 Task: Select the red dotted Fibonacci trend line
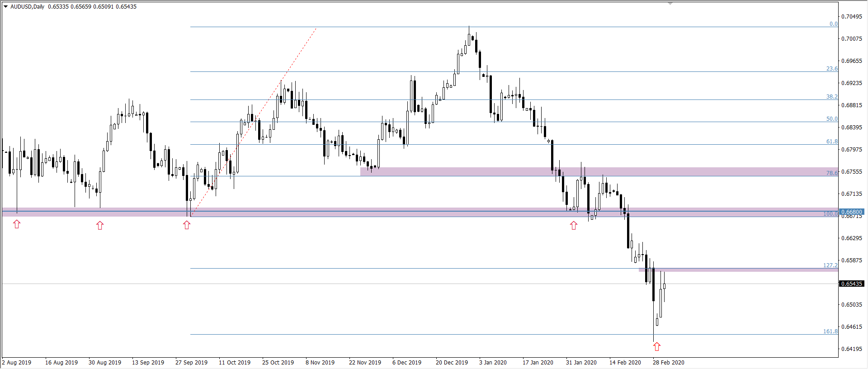253,122
